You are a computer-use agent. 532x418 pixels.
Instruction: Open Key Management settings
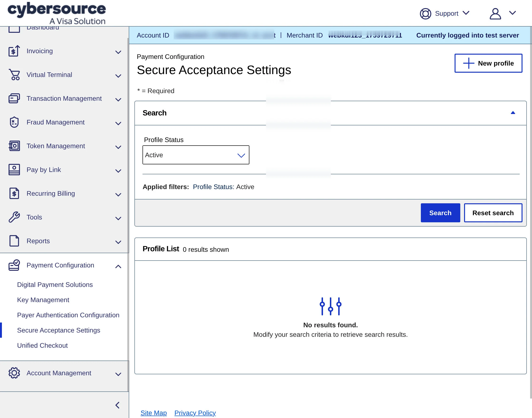(43, 299)
